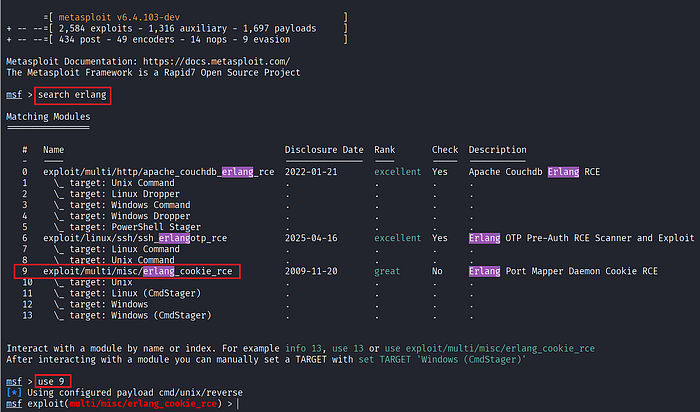The width and height of the screenshot is (700, 412).
Task: Click the 'great' rank value
Action: [x=387, y=271]
